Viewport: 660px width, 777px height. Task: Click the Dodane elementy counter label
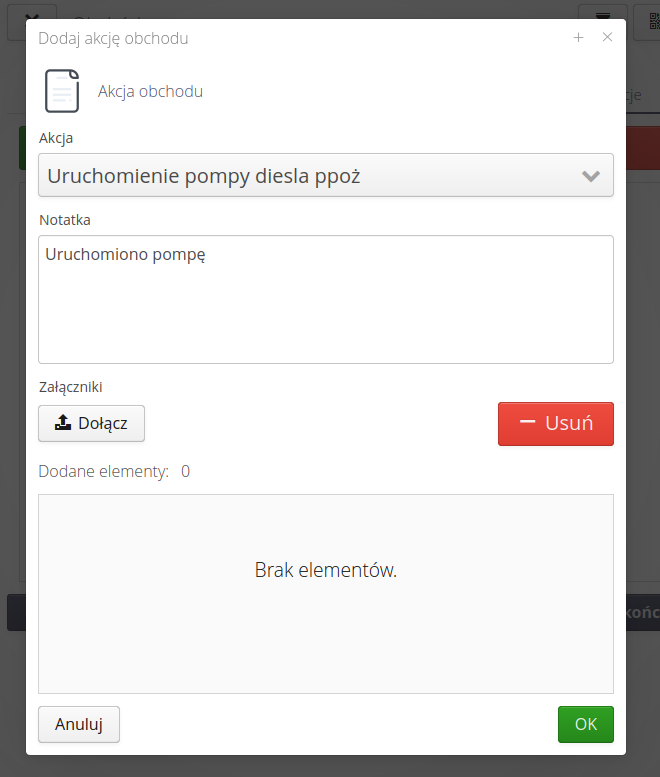[103, 471]
